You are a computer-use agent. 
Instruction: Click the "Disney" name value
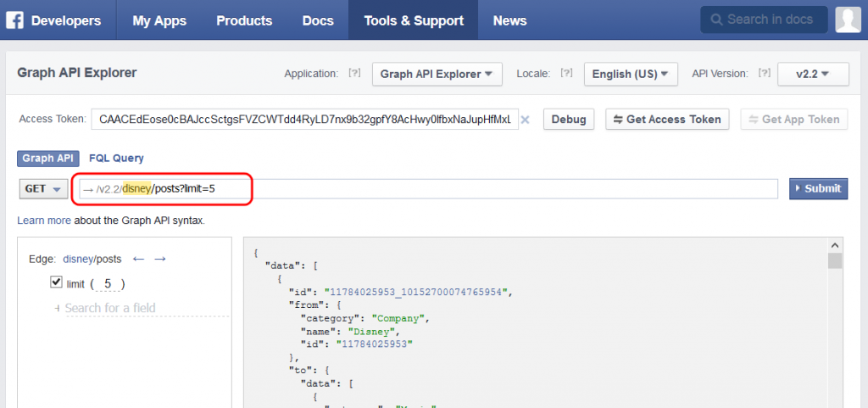pyautogui.click(x=372, y=332)
